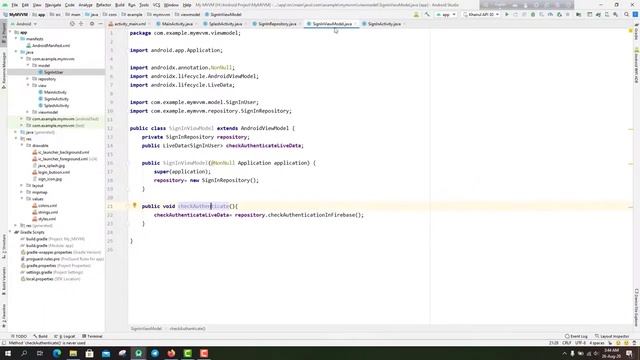
Task: Click the yellow lightbulb quick-fix icon
Action: [x=134, y=205]
